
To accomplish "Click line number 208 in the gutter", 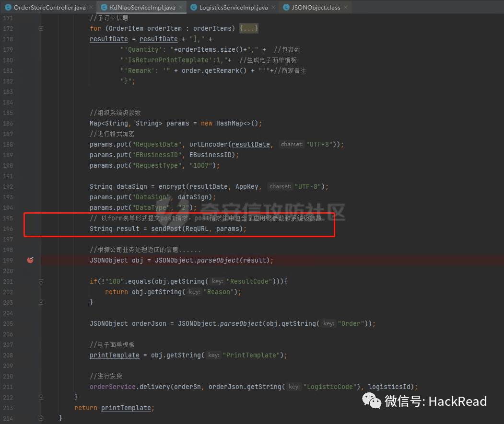I will tap(8, 355).
